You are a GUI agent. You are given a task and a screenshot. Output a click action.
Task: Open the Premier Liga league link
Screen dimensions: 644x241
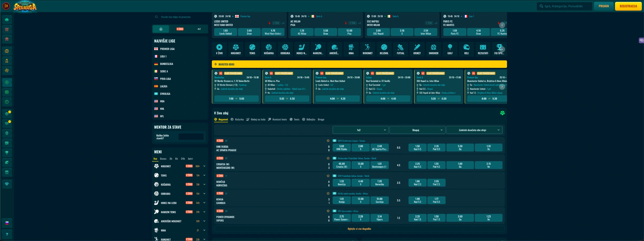click(167, 49)
